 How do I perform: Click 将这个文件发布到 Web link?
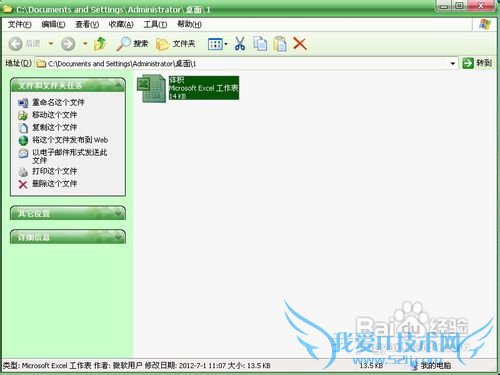pos(70,140)
